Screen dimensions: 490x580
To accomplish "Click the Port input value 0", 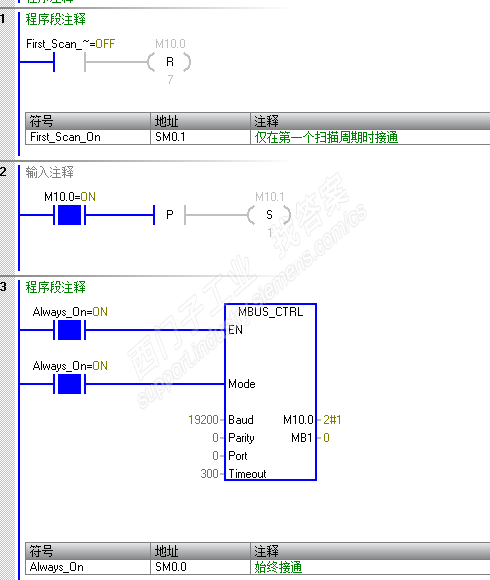I will point(215,456).
